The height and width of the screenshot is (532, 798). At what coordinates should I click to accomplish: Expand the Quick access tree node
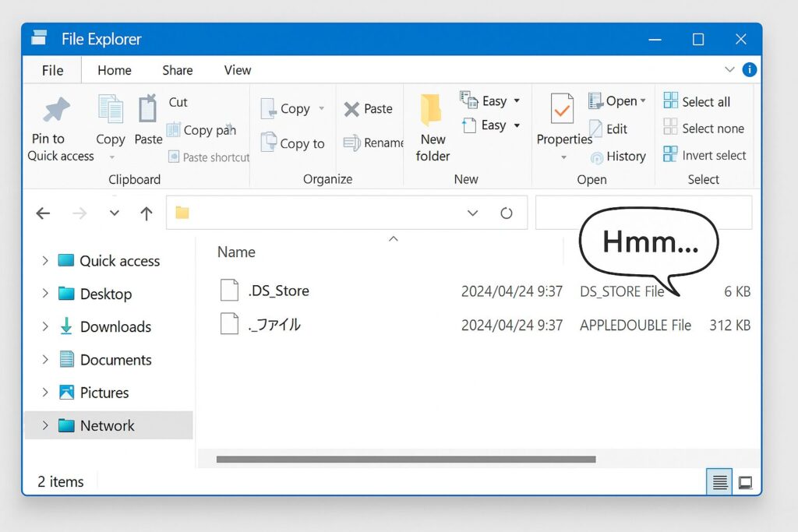point(45,261)
